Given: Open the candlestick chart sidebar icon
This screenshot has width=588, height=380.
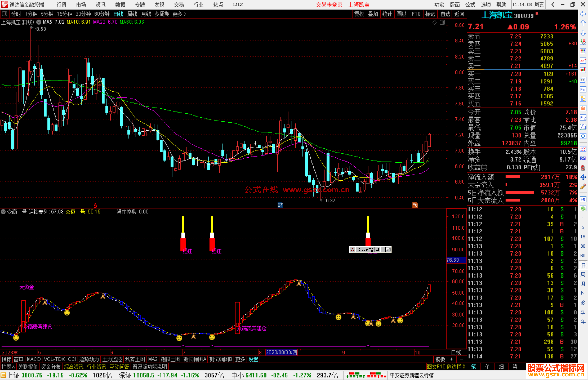Looking at the screenshot, I should coord(583,70).
